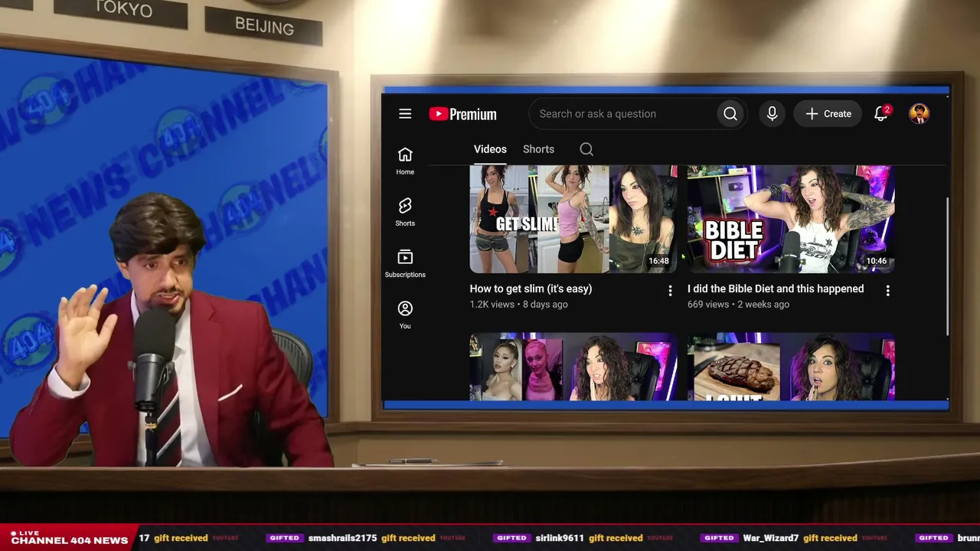Click sirlink9611 in the ticker
The width and height of the screenshot is (980, 551).
[560, 538]
